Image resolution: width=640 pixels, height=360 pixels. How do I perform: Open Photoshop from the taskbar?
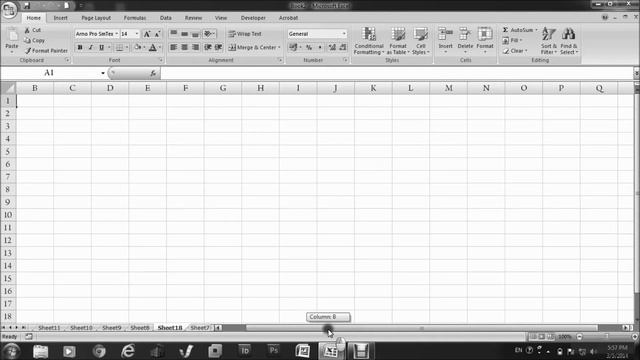[273, 351]
